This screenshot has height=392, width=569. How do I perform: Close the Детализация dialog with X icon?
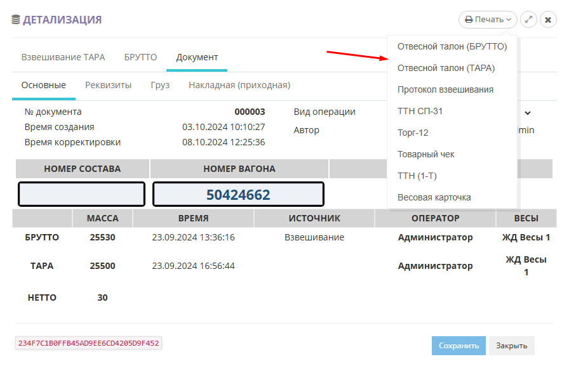(x=548, y=20)
